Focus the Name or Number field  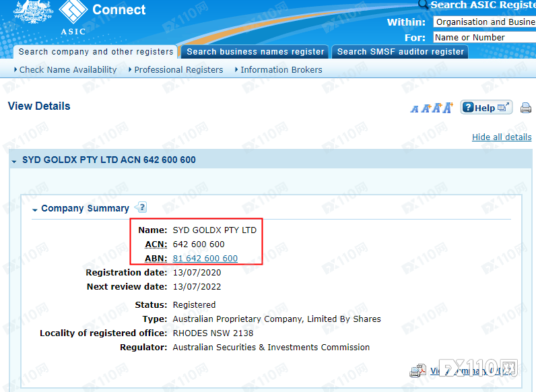coord(484,37)
